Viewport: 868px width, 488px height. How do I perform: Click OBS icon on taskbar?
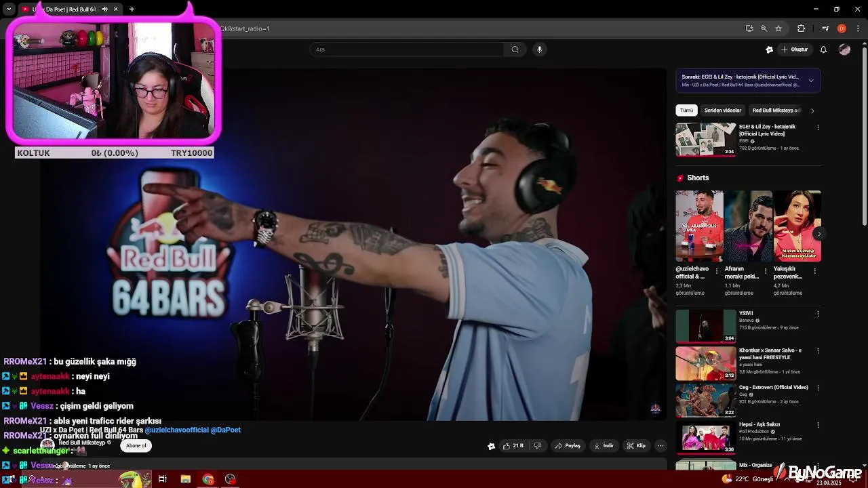(x=230, y=479)
